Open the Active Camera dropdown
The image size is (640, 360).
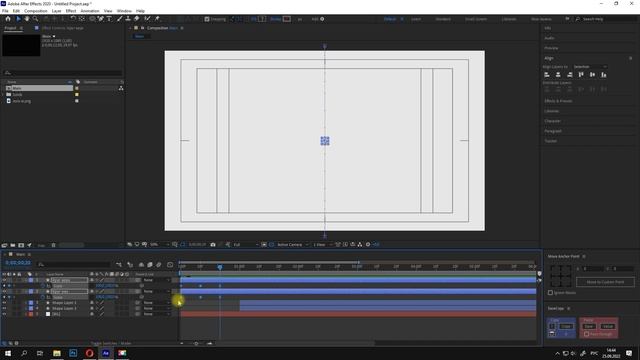pyautogui.click(x=293, y=244)
